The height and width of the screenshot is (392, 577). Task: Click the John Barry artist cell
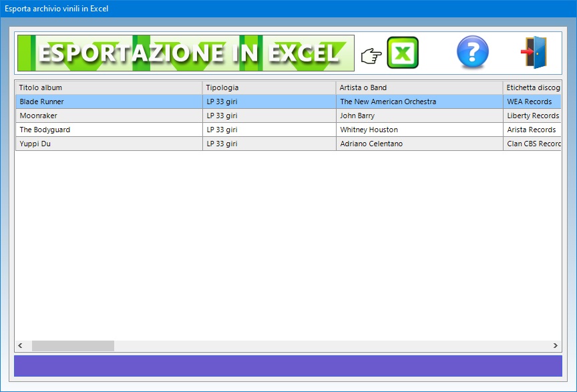click(x=357, y=116)
